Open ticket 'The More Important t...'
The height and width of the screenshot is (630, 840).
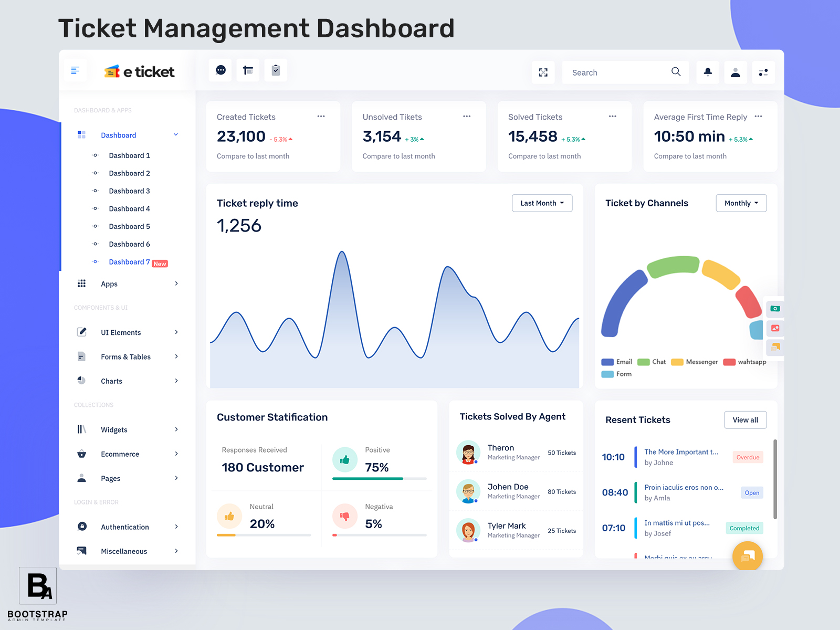pyautogui.click(x=681, y=452)
